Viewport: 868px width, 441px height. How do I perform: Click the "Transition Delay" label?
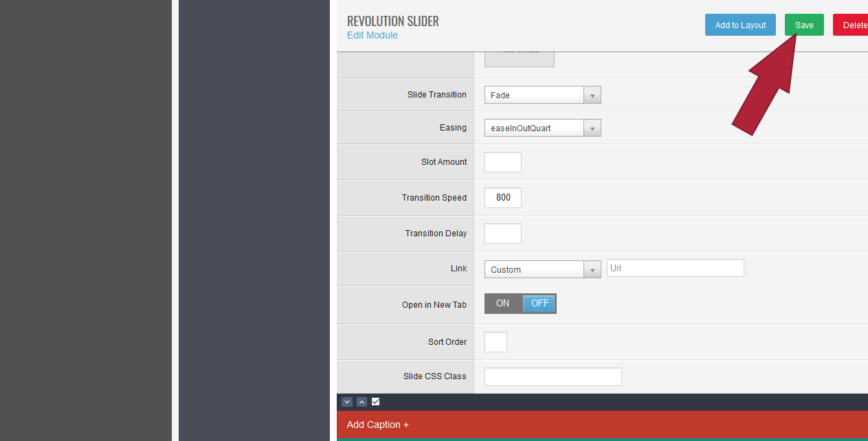[436, 234]
